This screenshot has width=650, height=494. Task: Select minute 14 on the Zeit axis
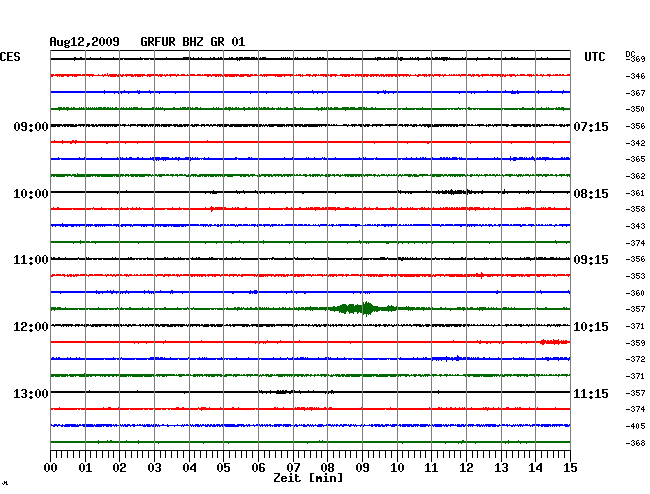535,468
